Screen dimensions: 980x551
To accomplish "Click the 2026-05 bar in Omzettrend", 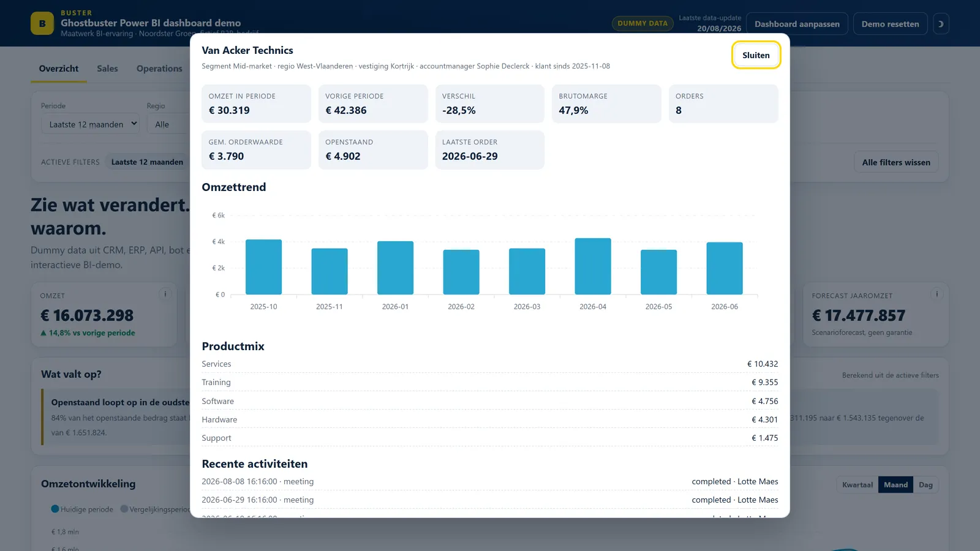I will 658,272.
